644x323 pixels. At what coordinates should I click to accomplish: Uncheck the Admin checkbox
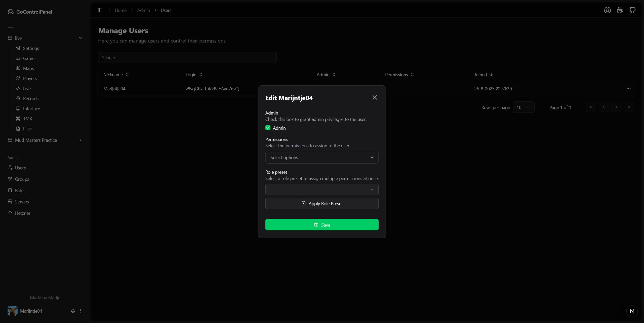click(x=268, y=128)
